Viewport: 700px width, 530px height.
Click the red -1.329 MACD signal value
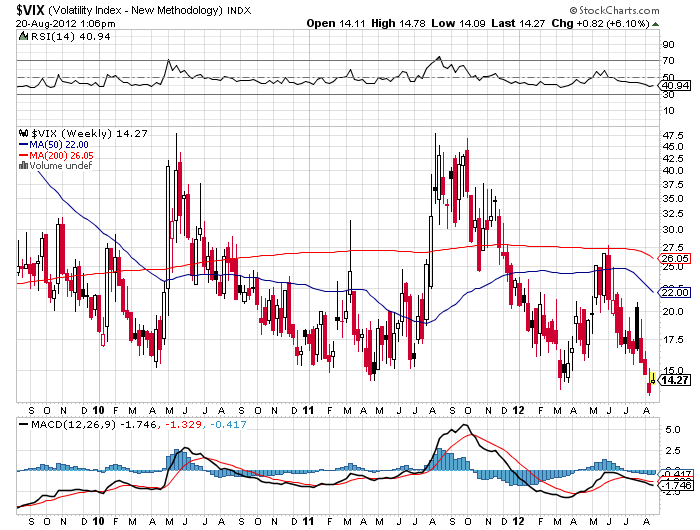tap(183, 425)
